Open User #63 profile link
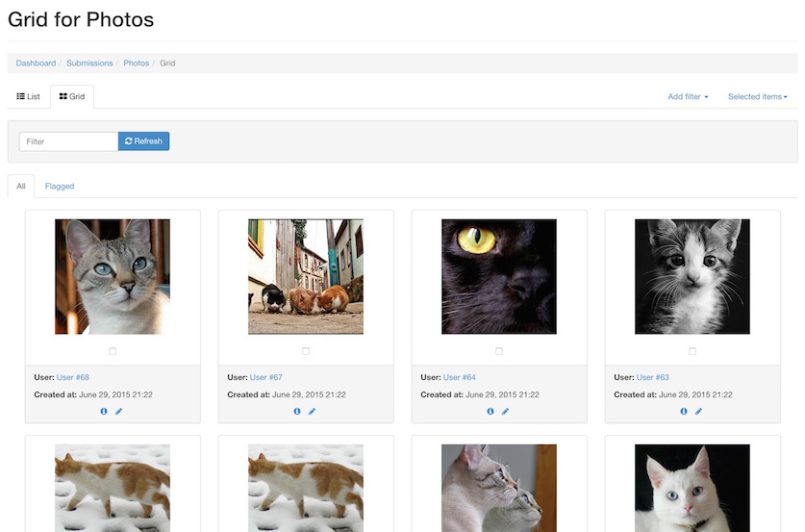Screen dimensions: 805x532 [x=652, y=377]
